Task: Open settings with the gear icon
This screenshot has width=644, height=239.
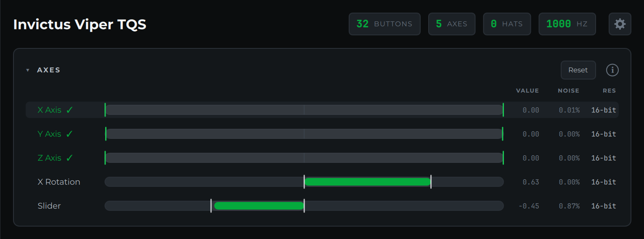Action: click(620, 24)
